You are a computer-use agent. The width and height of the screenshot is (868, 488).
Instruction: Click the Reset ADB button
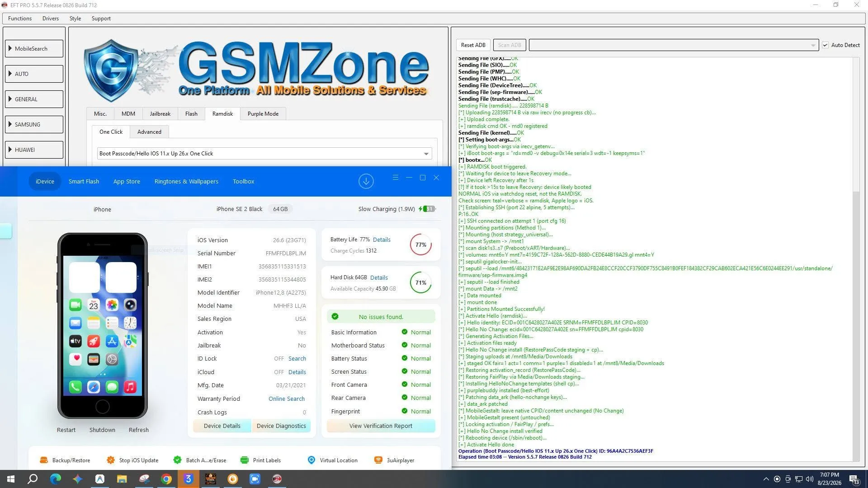click(x=473, y=45)
